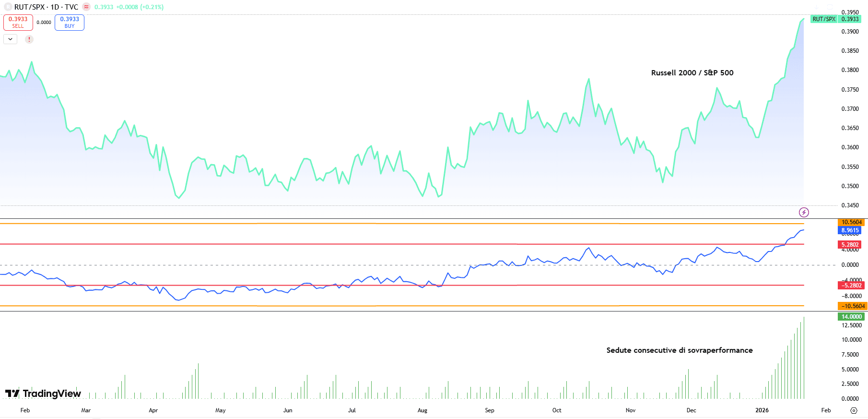Click the red exclamation warning icon
Viewport: 868px width, 419px height.
(29, 39)
